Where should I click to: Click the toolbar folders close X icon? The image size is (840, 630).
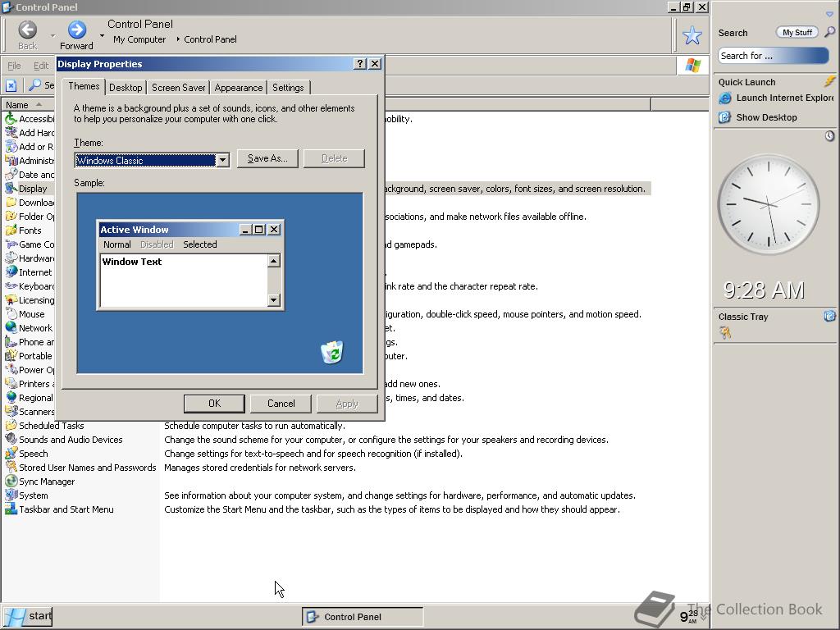click(x=11, y=85)
